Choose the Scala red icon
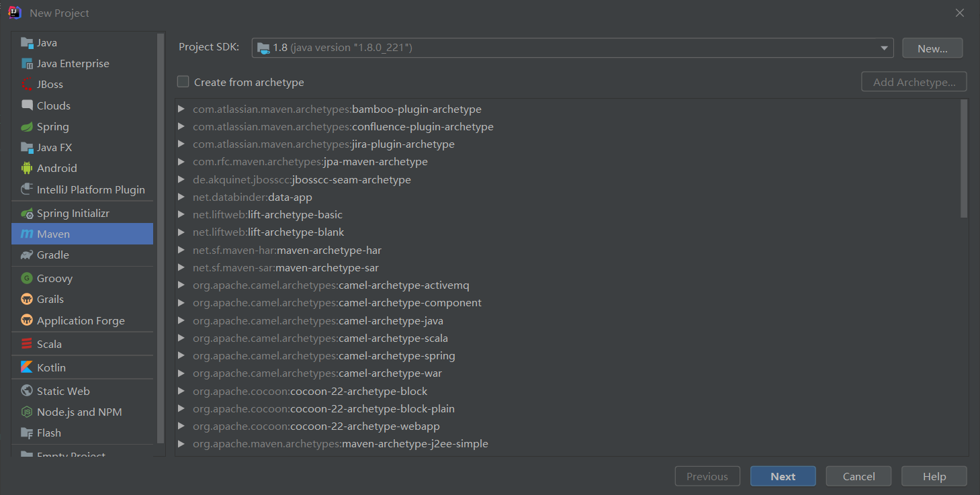Screen dimensions: 980x495 coord(27,345)
